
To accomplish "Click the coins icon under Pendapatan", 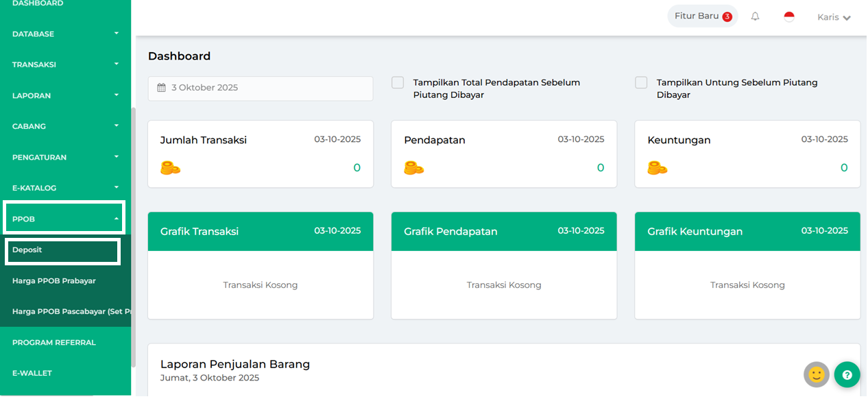I will (413, 168).
